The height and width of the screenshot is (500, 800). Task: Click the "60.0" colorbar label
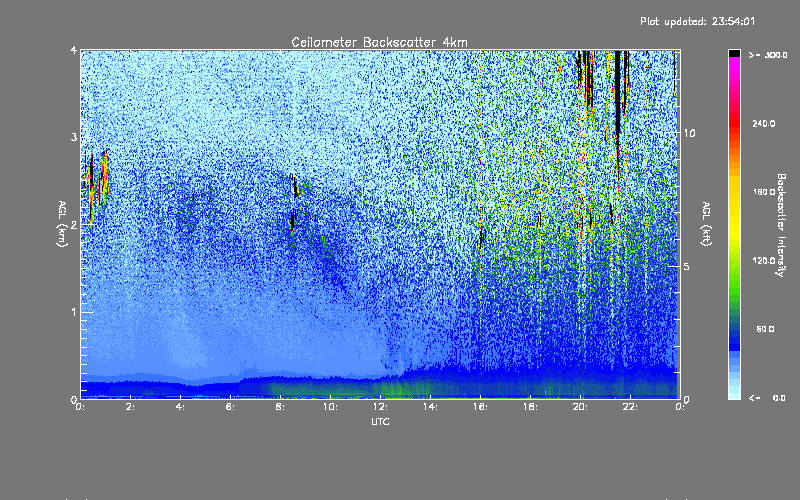click(x=765, y=329)
